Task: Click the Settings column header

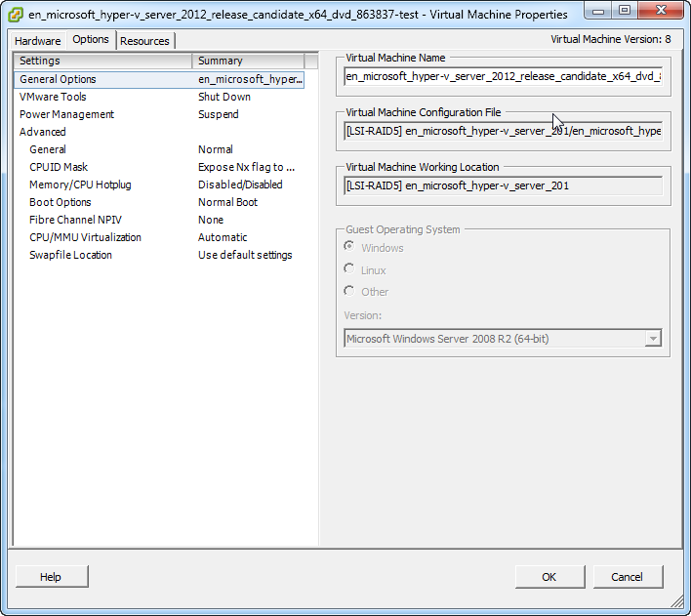Action: pos(103,61)
